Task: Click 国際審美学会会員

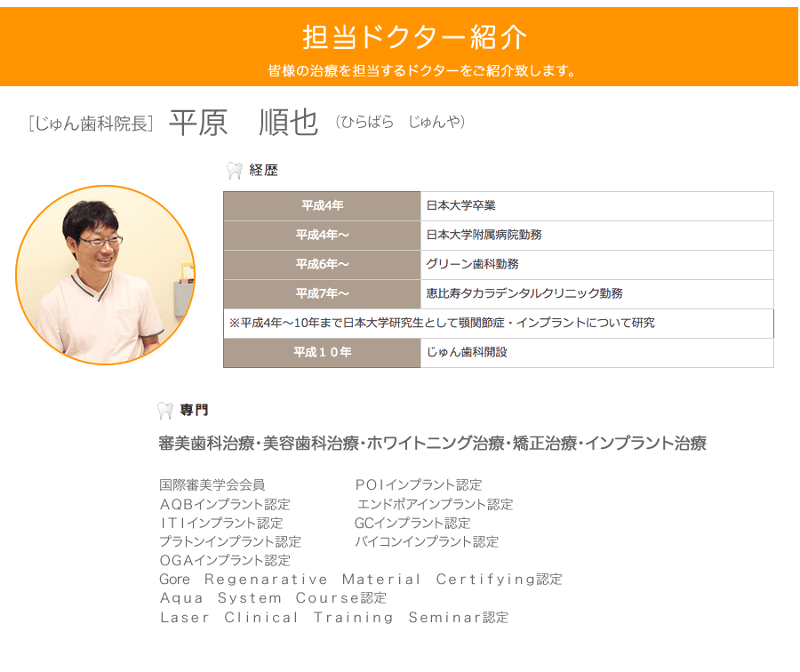Action: [212, 484]
